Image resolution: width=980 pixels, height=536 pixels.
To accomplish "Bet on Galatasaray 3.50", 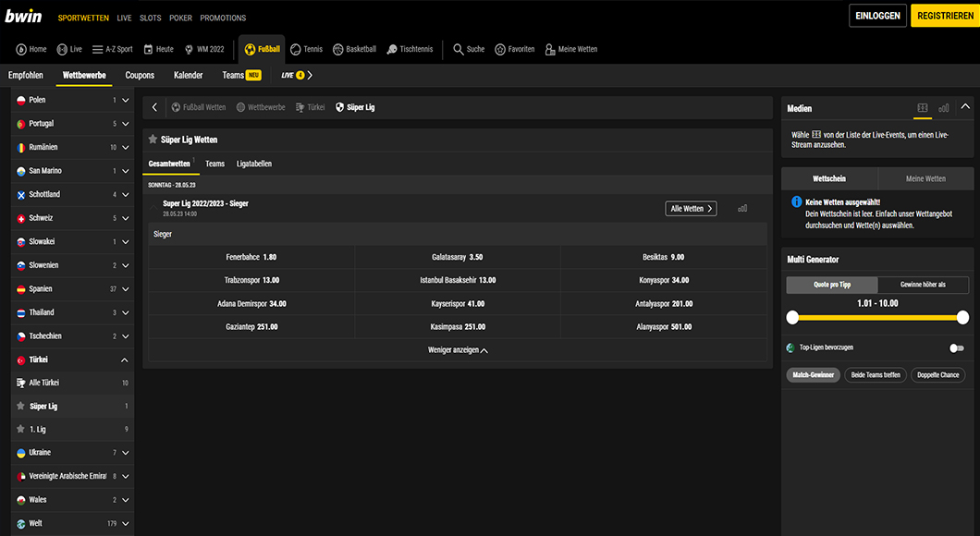I will 458,258.
